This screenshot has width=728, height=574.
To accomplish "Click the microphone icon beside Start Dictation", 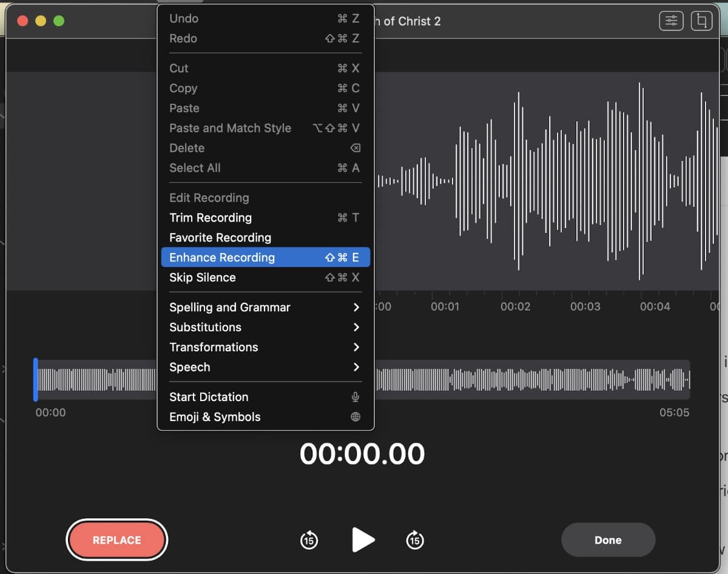I will (x=356, y=397).
